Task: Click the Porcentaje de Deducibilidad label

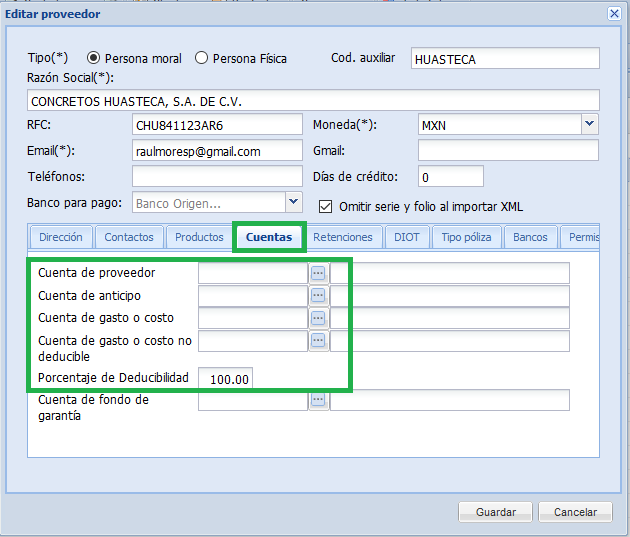Action: tap(113, 378)
